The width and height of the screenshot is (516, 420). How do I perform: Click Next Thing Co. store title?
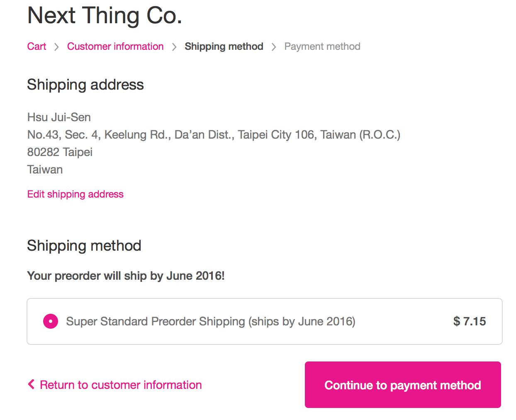pos(105,16)
